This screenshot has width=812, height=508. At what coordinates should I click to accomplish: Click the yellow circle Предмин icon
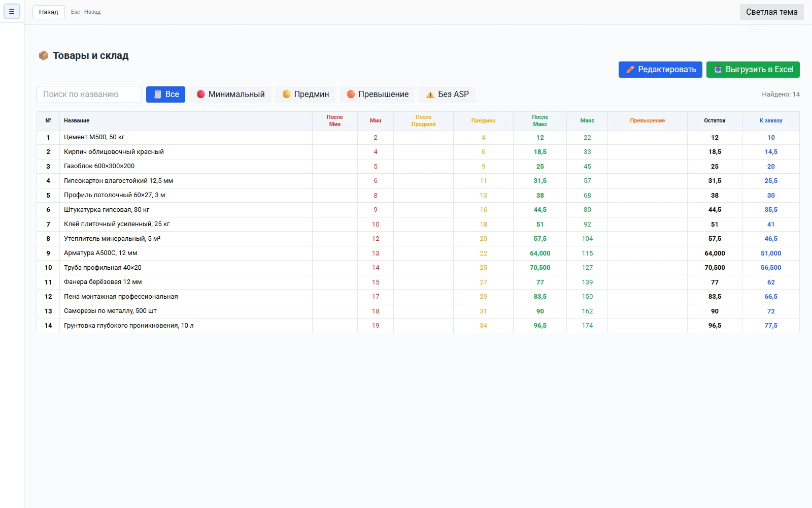pyautogui.click(x=286, y=94)
